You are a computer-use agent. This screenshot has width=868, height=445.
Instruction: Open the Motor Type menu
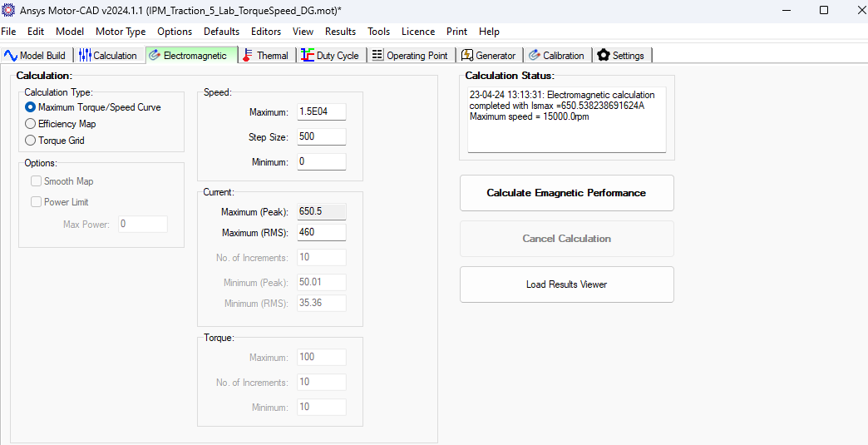pos(121,32)
